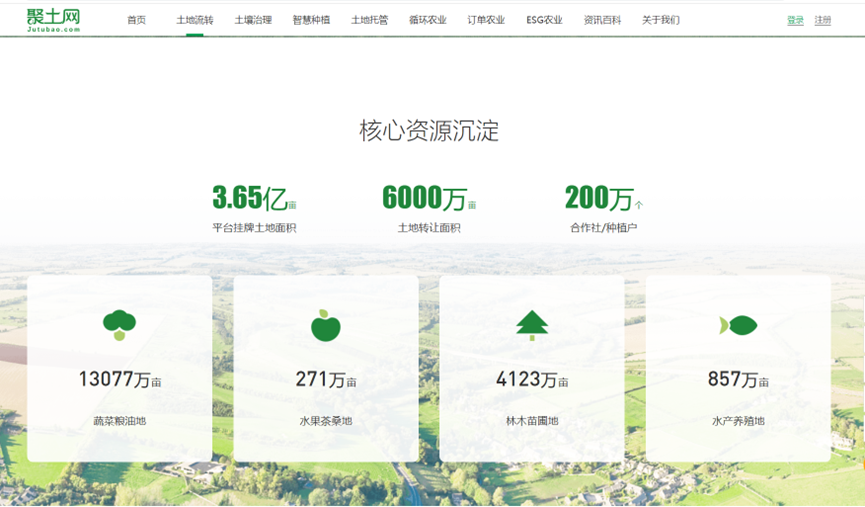The height and width of the screenshot is (507, 865).
Task: Go to 土壤治理 in the navigation bar
Action: click(x=253, y=20)
